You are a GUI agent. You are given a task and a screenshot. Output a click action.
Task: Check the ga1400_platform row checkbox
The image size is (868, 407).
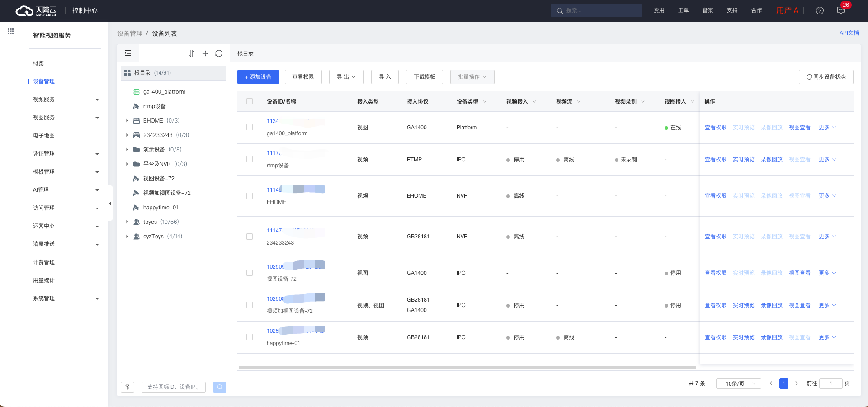(250, 127)
